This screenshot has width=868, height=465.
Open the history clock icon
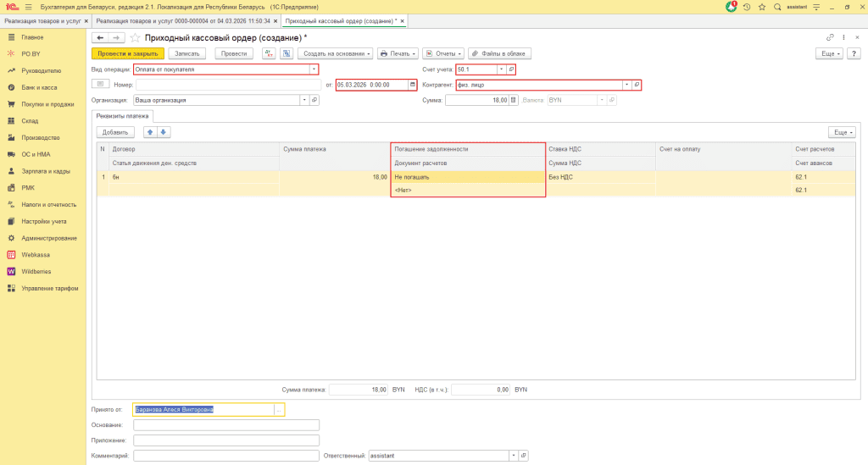tap(747, 6)
